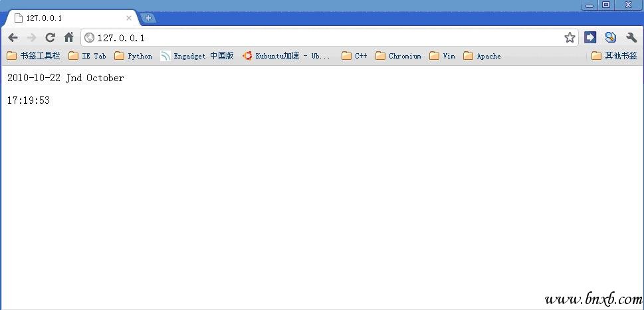Open a new tab with plus button

coord(148,18)
